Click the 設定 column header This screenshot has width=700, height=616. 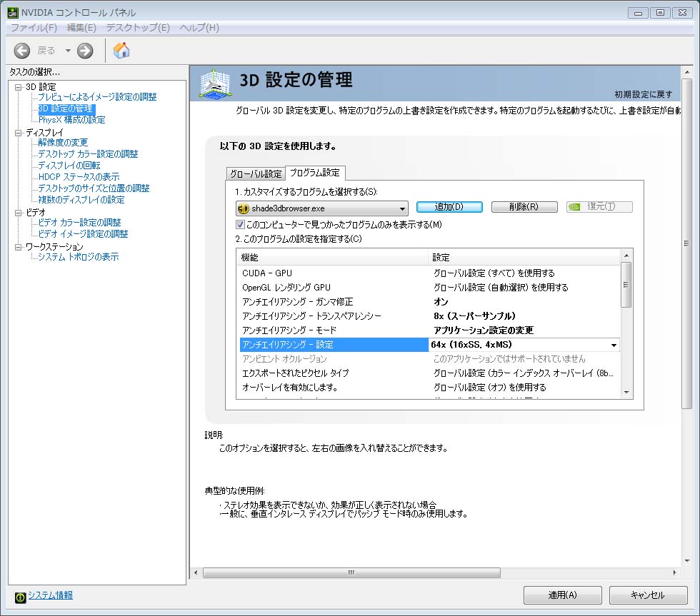524,258
